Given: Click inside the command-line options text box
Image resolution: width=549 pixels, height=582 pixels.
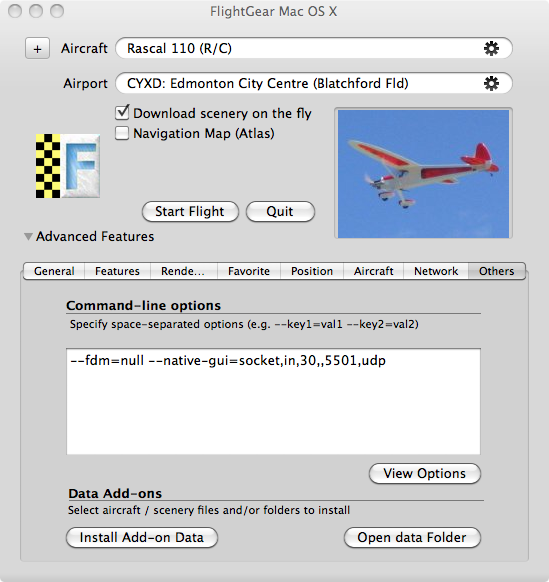Looking at the screenshot, I should click(273, 401).
